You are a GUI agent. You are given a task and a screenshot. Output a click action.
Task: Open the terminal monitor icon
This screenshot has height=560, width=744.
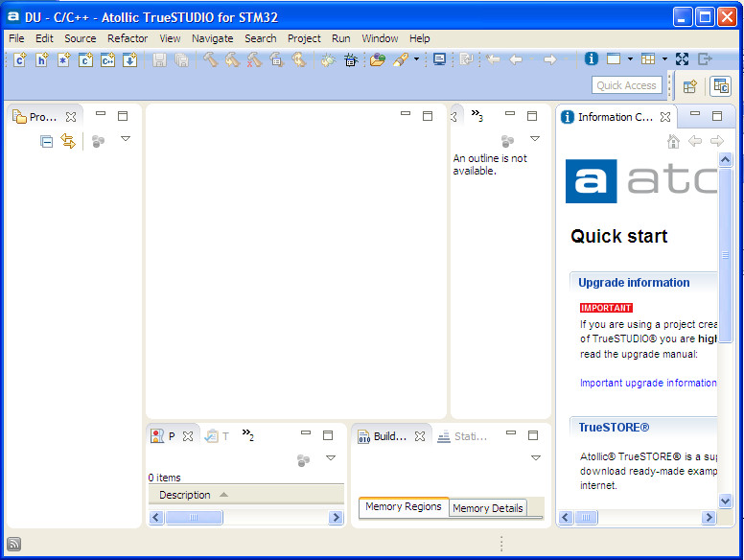point(439,59)
